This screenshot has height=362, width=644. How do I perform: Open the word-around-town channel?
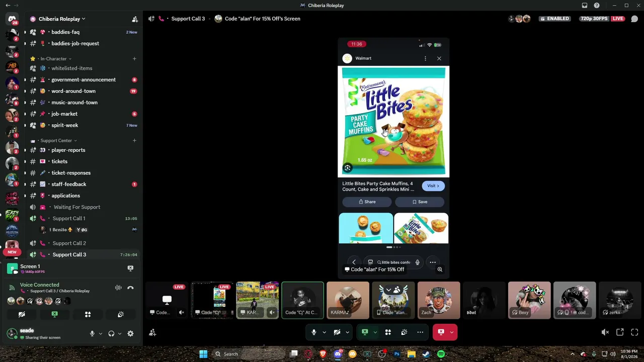[x=84, y=91]
